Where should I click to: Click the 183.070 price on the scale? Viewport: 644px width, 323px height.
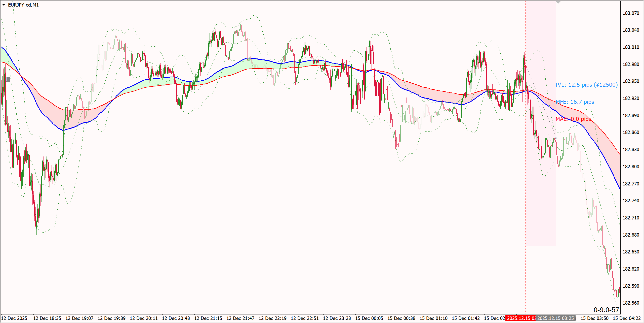click(631, 13)
